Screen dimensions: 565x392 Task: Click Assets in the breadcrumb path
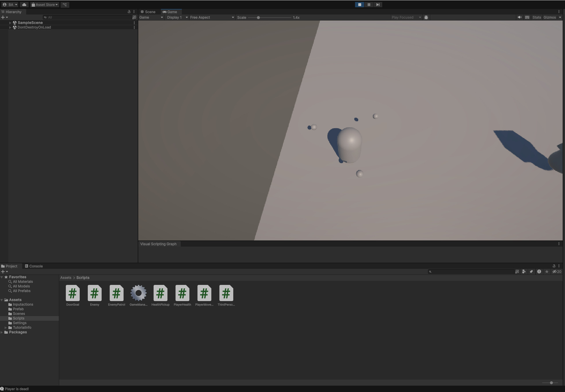pos(66,278)
